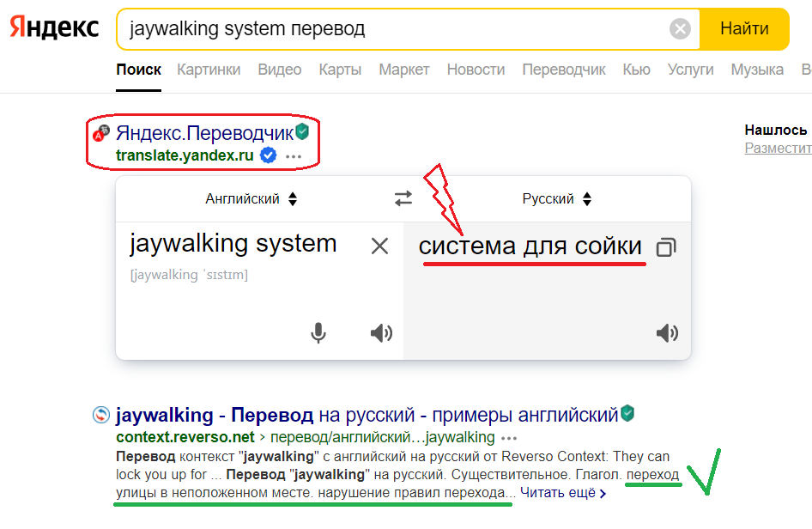
Task: Click the green shield next to Яндекс.Переводчик
Action: [302, 131]
